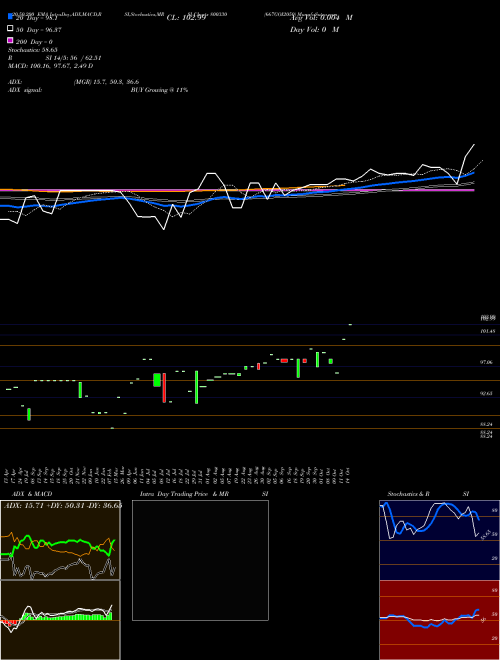Open the blue Stochastics chart panel
This screenshot has width=500, height=660.
(x=439, y=540)
